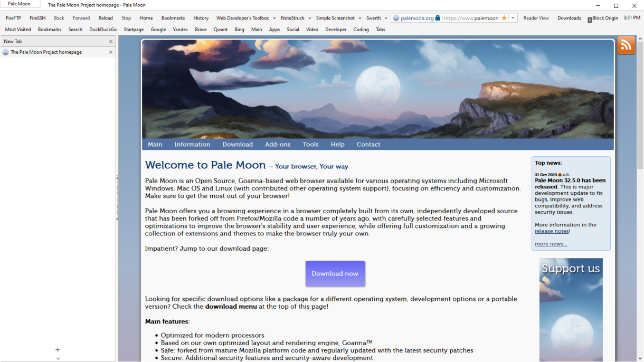
Task: Close The Pale Moon Project homepage tab
Action: coord(111,52)
